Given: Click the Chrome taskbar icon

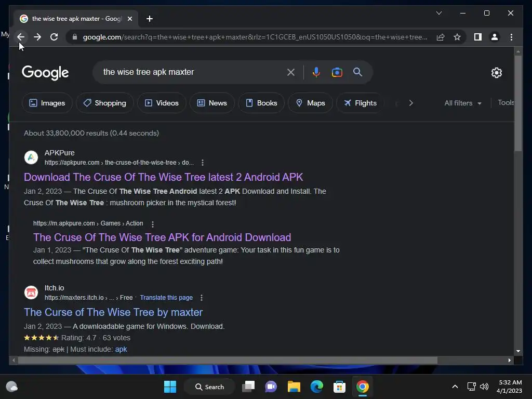Looking at the screenshot, I should coord(362,387).
